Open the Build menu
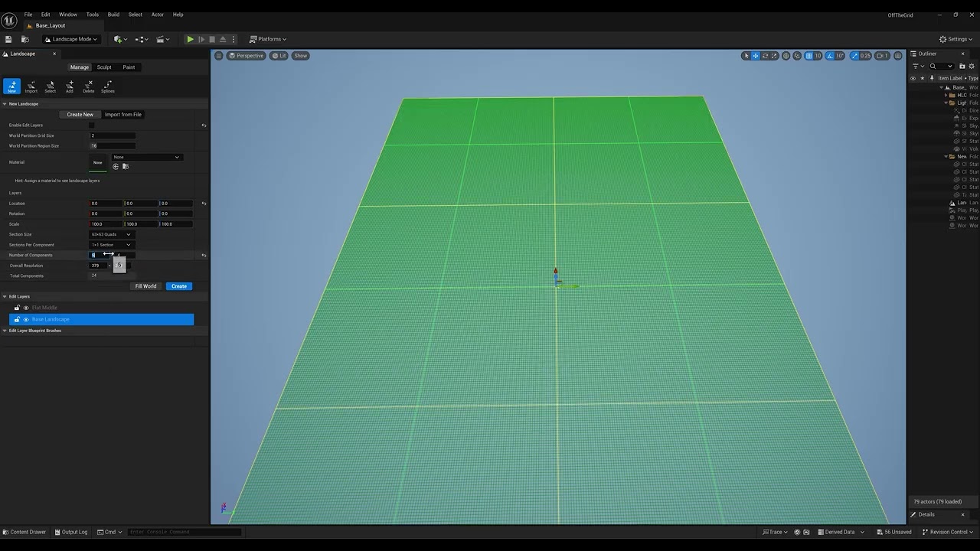 point(113,15)
